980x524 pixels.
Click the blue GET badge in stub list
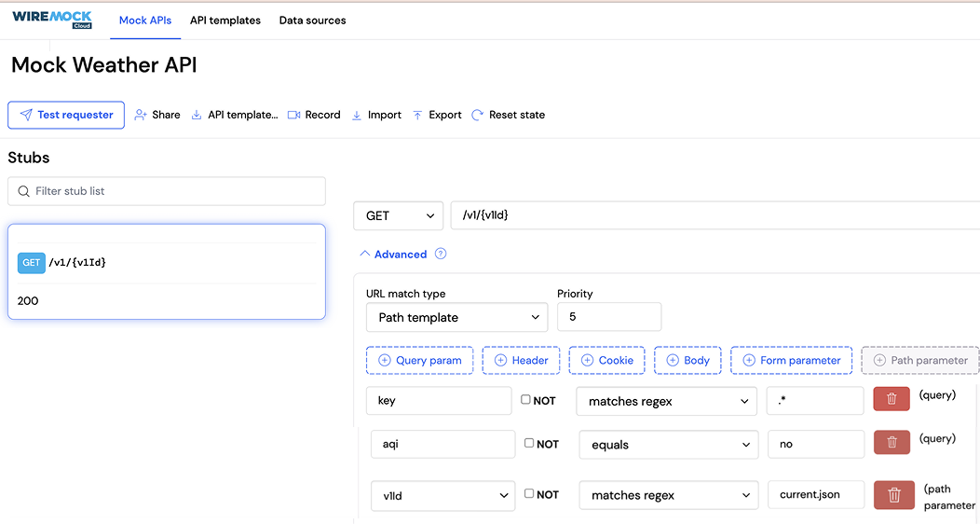pos(32,263)
